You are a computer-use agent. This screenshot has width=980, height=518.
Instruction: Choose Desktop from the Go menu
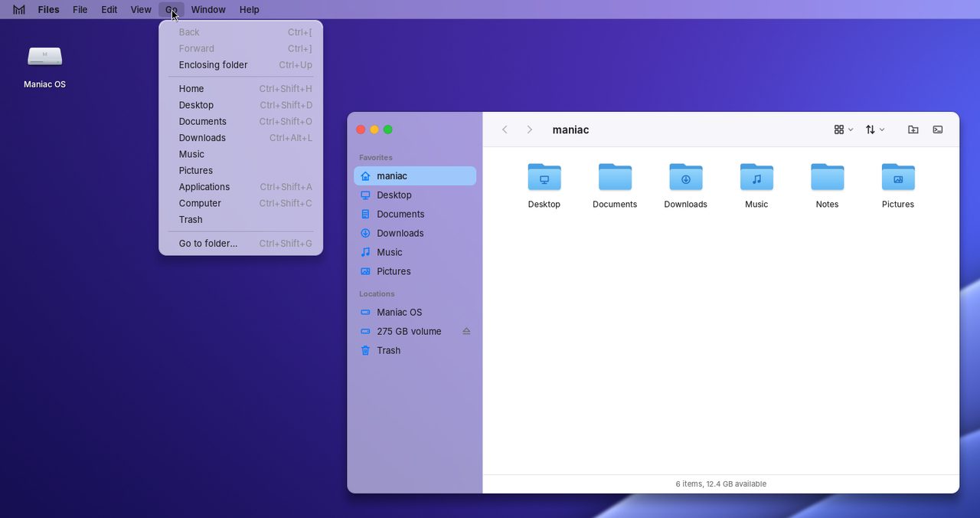pyautogui.click(x=240, y=105)
